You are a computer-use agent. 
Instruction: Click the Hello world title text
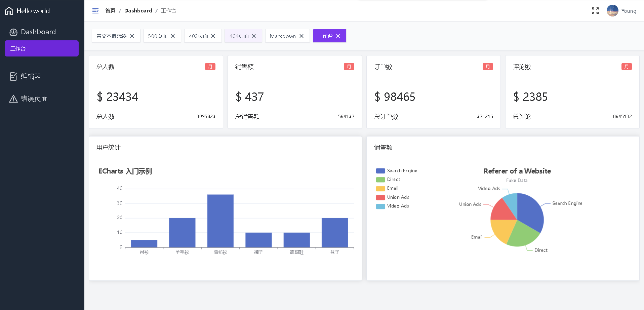33,11
